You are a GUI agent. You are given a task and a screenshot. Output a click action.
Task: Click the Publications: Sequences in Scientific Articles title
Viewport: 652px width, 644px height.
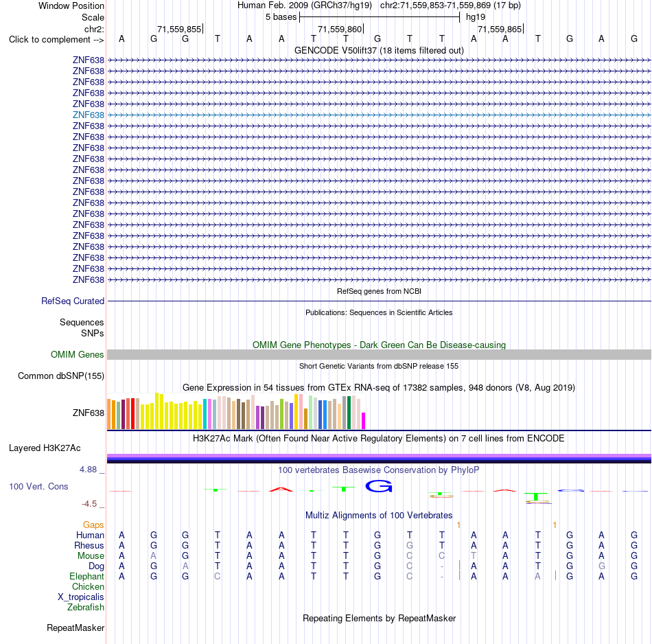(x=379, y=312)
